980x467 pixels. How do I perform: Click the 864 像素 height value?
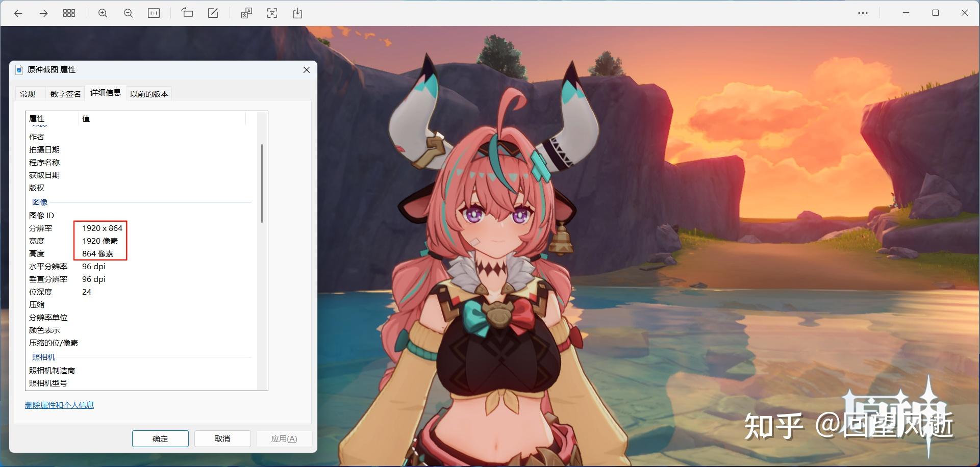[97, 253]
